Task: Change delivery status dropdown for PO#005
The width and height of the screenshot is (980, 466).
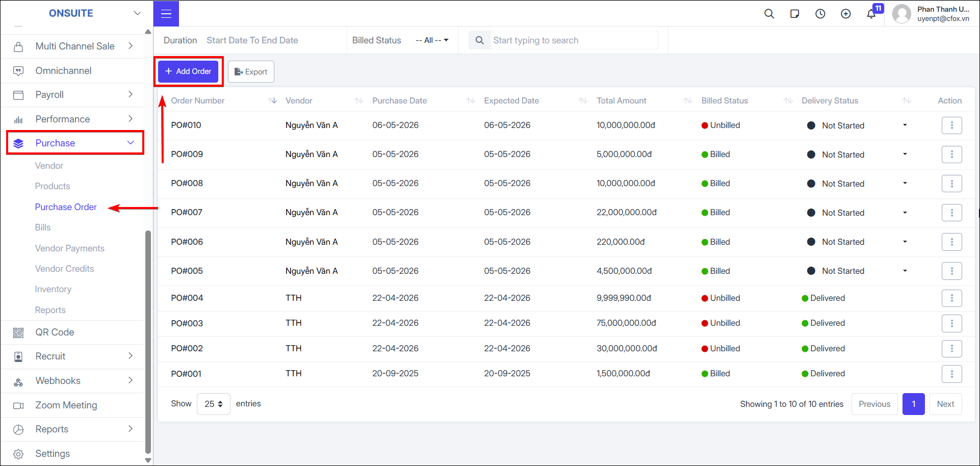Action: pos(905,271)
